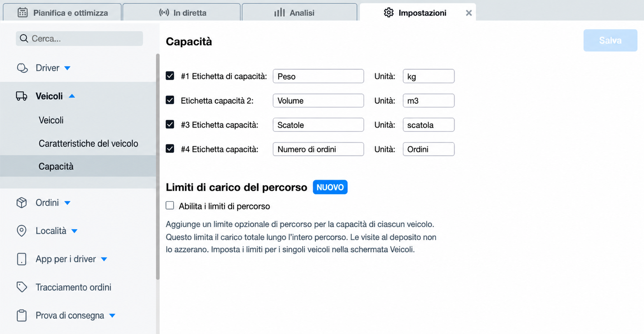Disable the #4 Etichetta capacità checkbox
The width and height of the screenshot is (644, 334).
pos(170,149)
